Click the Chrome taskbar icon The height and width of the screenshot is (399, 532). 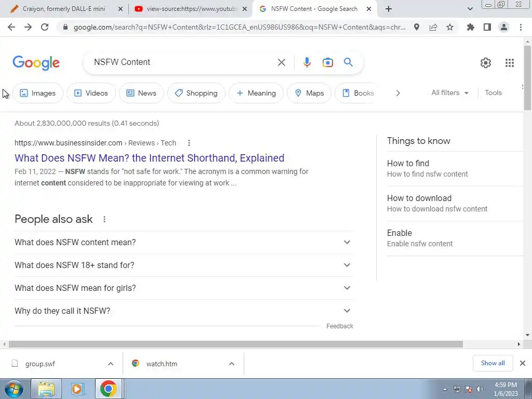tap(109, 389)
